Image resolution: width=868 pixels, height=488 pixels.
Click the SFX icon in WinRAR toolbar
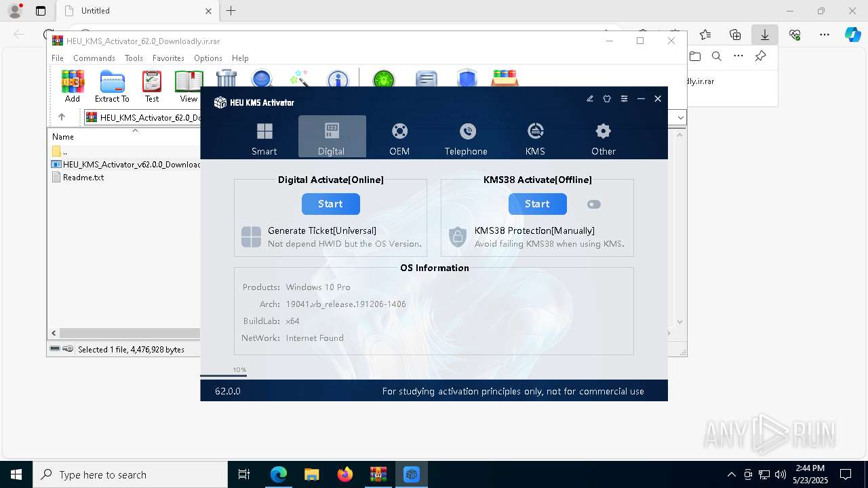click(x=505, y=79)
